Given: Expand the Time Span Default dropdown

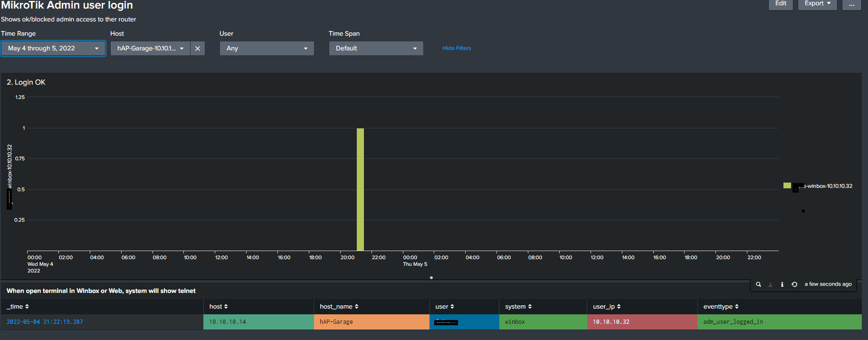Looking at the screenshot, I should point(376,49).
